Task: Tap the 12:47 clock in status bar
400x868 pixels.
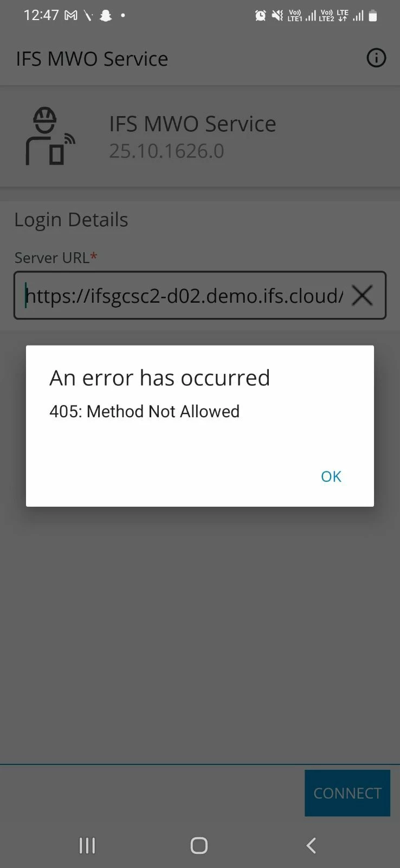Action: [41, 15]
